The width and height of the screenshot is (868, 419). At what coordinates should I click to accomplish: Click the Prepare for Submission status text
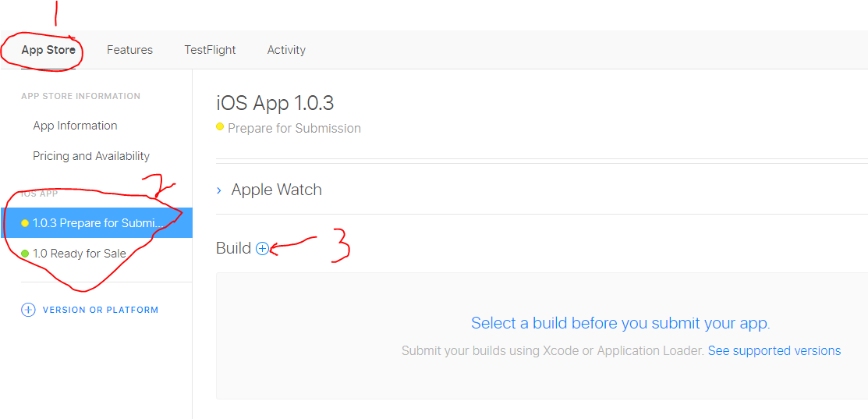click(294, 128)
